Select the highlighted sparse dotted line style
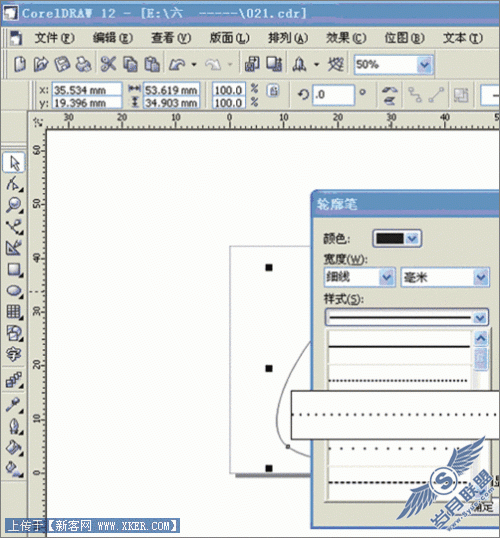The image size is (500, 538). pyautogui.click(x=395, y=415)
